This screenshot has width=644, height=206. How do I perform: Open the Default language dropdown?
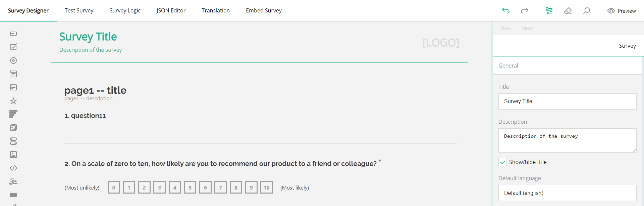point(567,193)
